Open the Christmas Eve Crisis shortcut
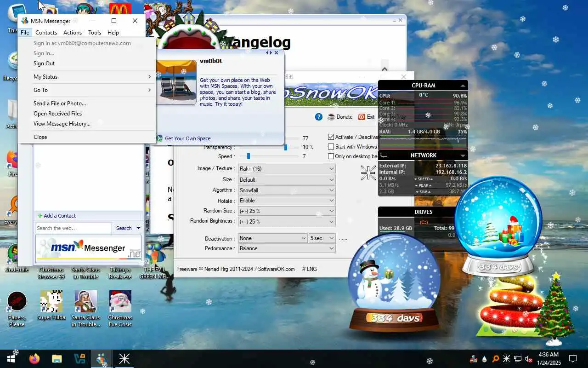This screenshot has height=368, width=588. click(x=120, y=308)
